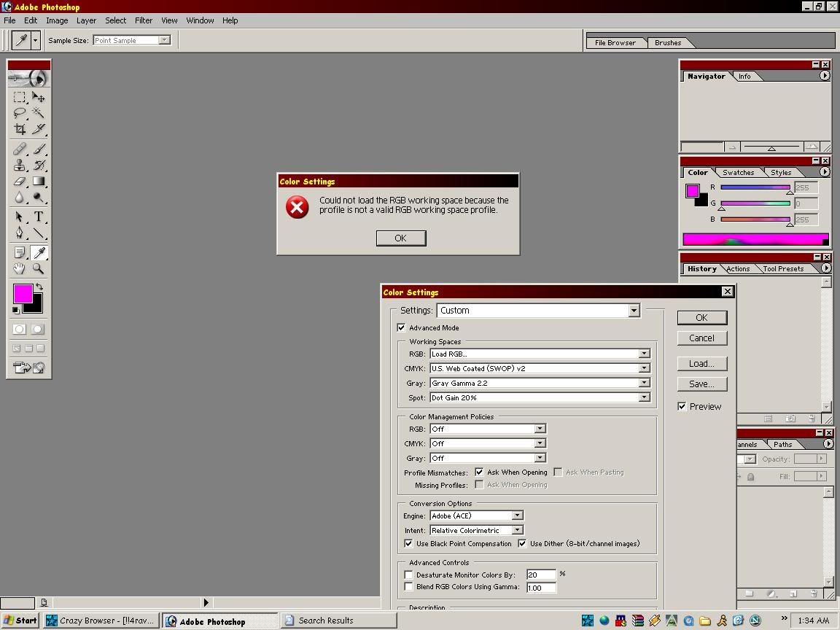
Task: Select the Zoom tool
Action: pos(38,268)
